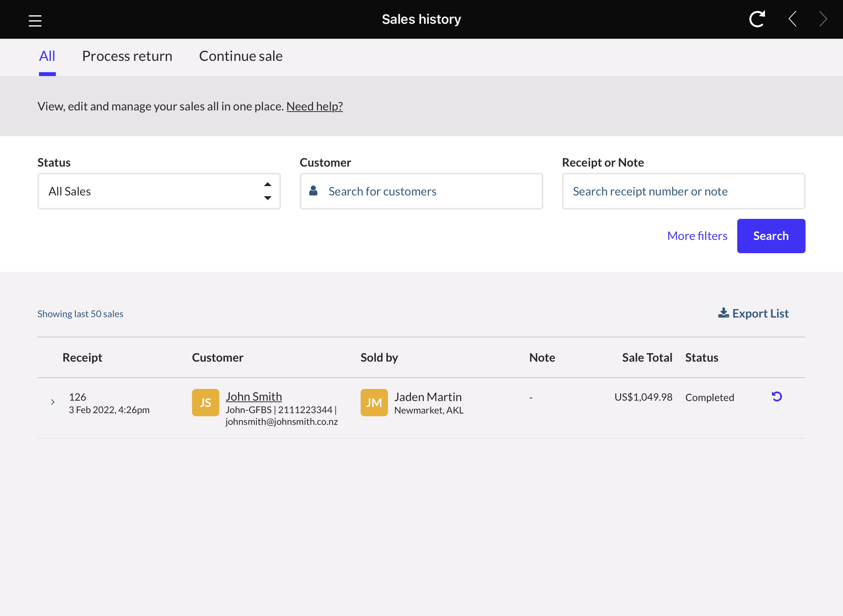The image size is (843, 616).
Task: Click the return icon for sale 126
Action: [777, 397]
